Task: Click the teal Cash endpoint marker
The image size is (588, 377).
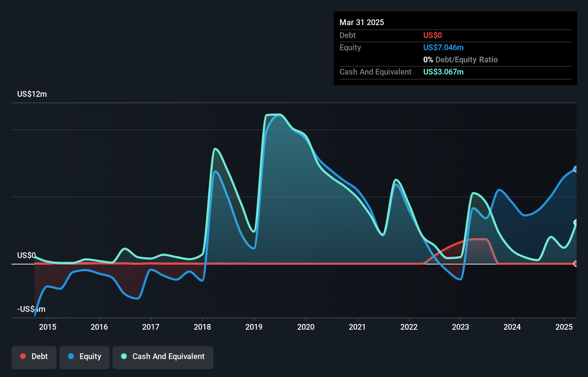Action: click(x=576, y=223)
